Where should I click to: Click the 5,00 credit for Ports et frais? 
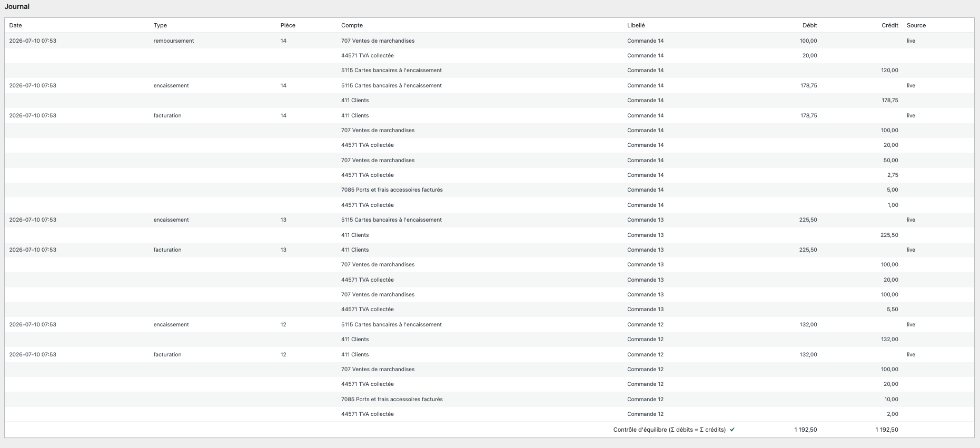point(893,190)
